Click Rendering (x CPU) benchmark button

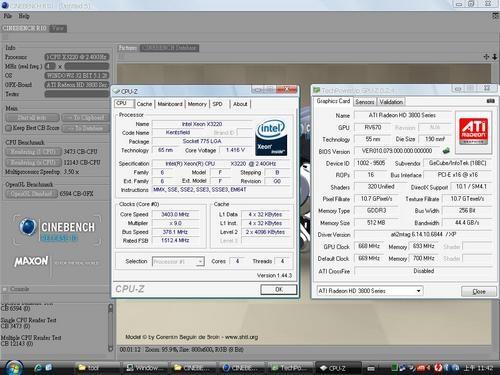point(33,163)
